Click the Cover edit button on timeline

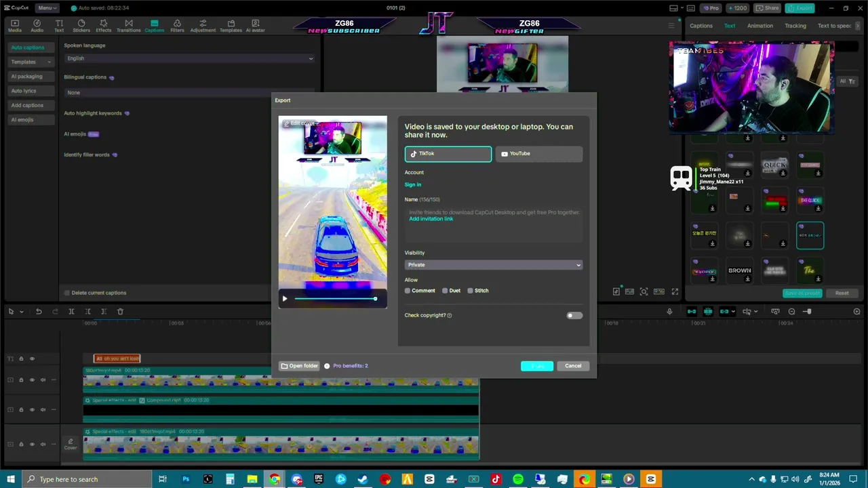pyautogui.click(x=71, y=445)
